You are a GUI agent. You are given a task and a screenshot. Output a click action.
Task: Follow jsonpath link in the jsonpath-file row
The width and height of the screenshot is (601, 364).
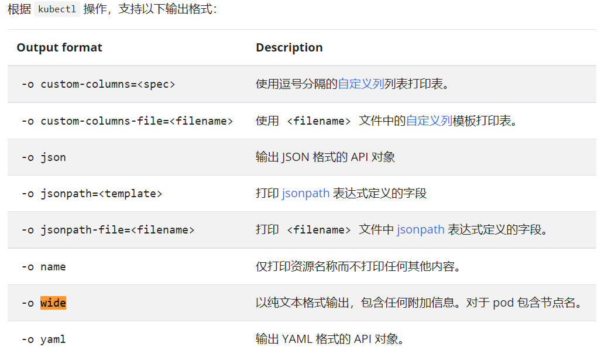click(x=420, y=229)
